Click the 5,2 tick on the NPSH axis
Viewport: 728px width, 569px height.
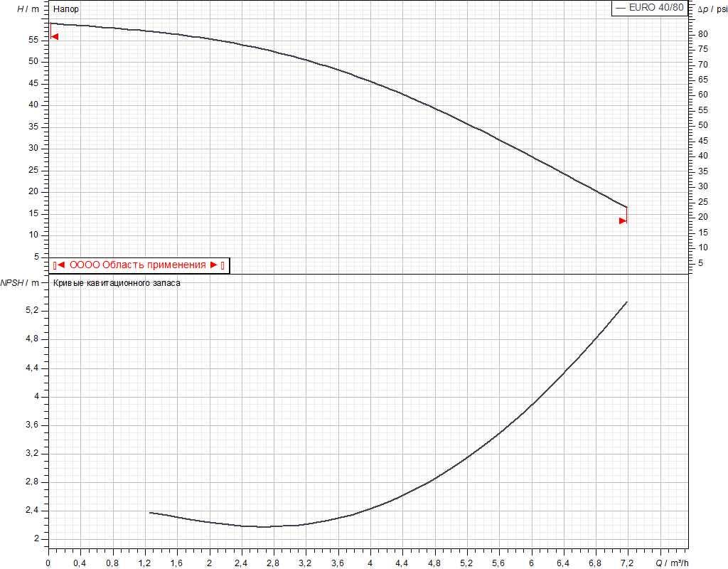pos(33,311)
